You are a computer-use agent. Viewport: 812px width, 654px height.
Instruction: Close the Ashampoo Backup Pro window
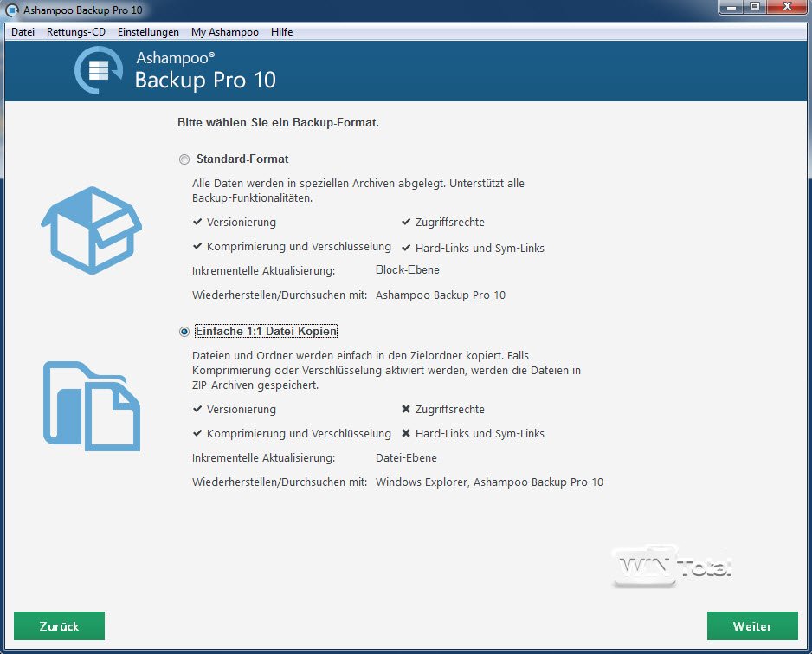[x=787, y=7]
